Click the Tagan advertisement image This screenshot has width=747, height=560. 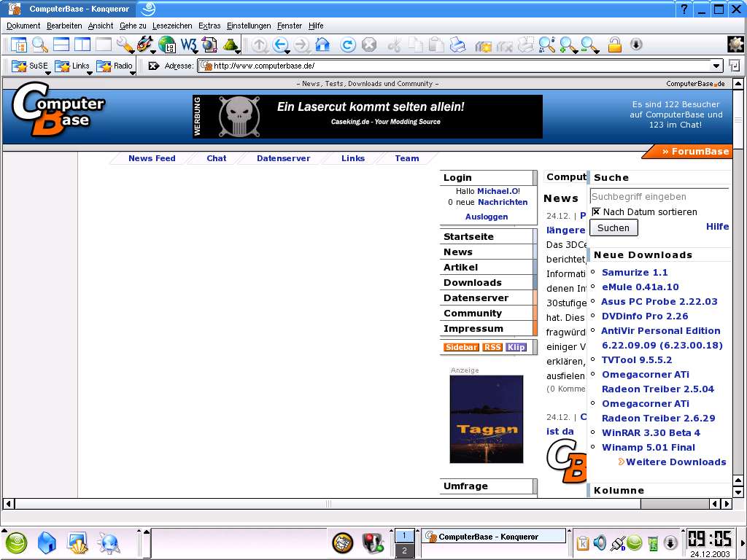[x=487, y=419]
